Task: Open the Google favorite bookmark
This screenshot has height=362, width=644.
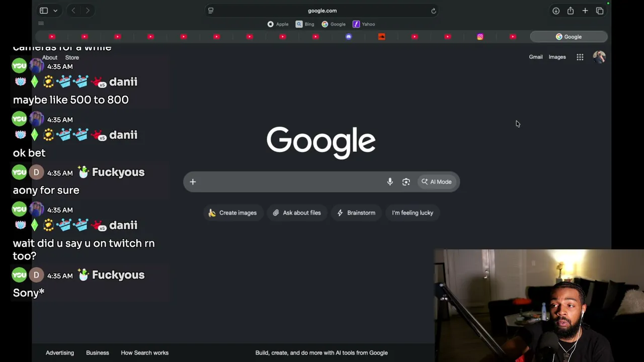Action: 334,24
